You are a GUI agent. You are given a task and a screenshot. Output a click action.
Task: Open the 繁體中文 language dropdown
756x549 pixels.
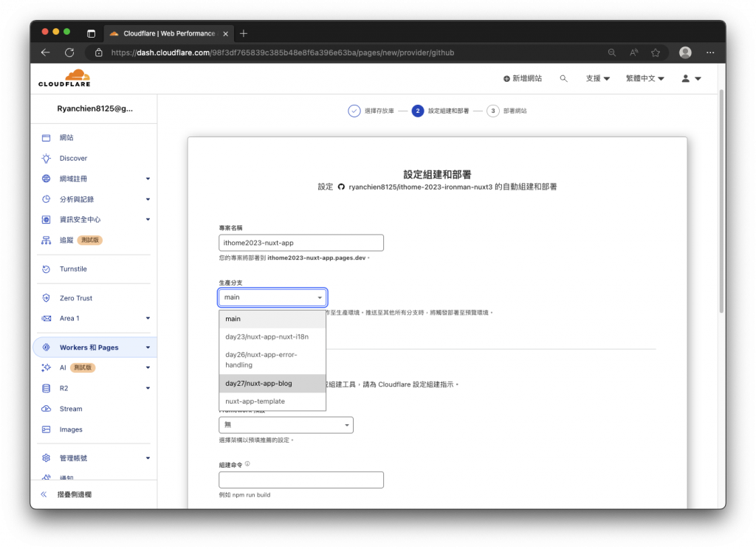pos(645,78)
